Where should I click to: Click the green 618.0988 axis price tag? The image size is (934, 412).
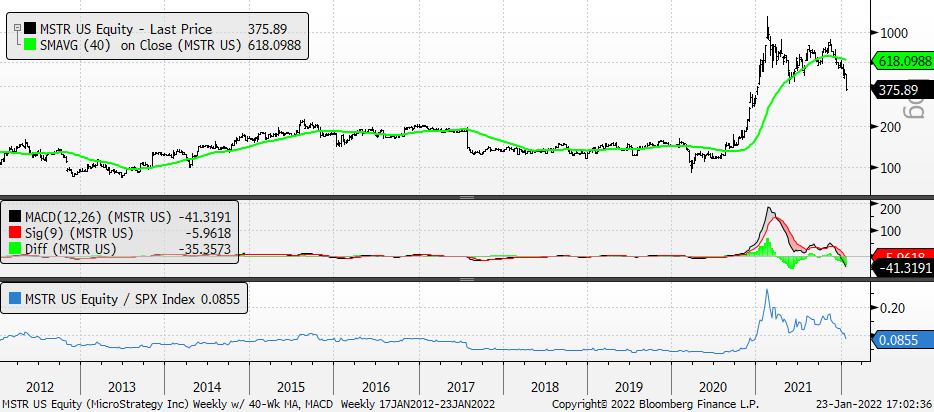point(902,61)
